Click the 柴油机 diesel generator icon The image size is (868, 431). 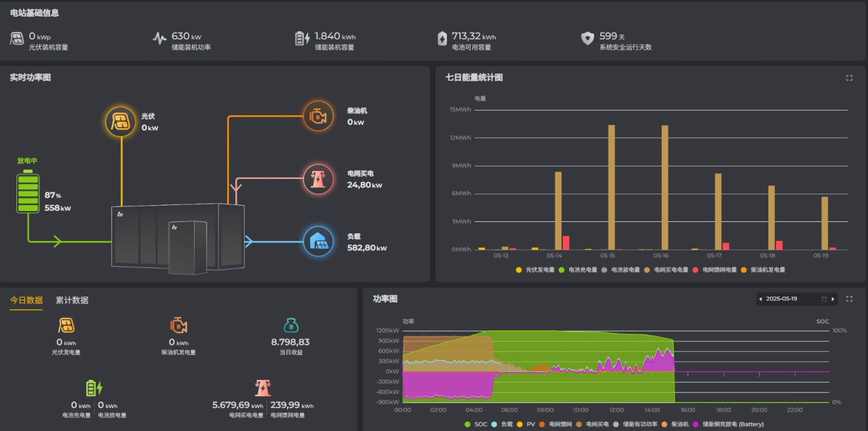pos(318,116)
